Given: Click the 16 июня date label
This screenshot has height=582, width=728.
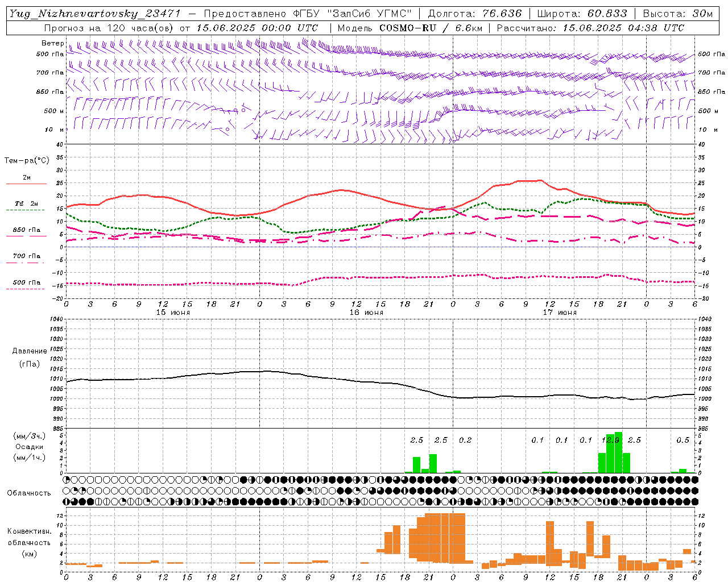Looking at the screenshot, I should coord(366,313).
